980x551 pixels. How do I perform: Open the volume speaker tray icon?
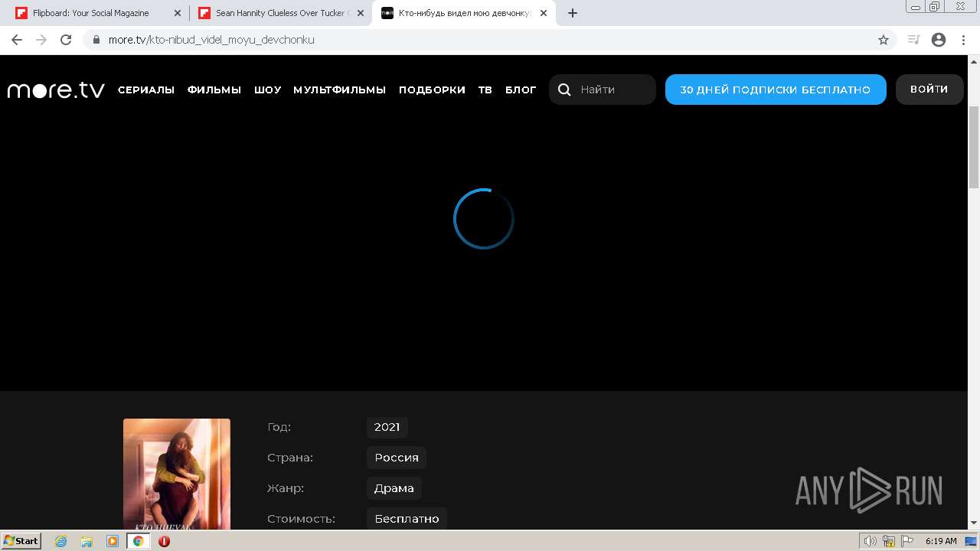[870, 541]
